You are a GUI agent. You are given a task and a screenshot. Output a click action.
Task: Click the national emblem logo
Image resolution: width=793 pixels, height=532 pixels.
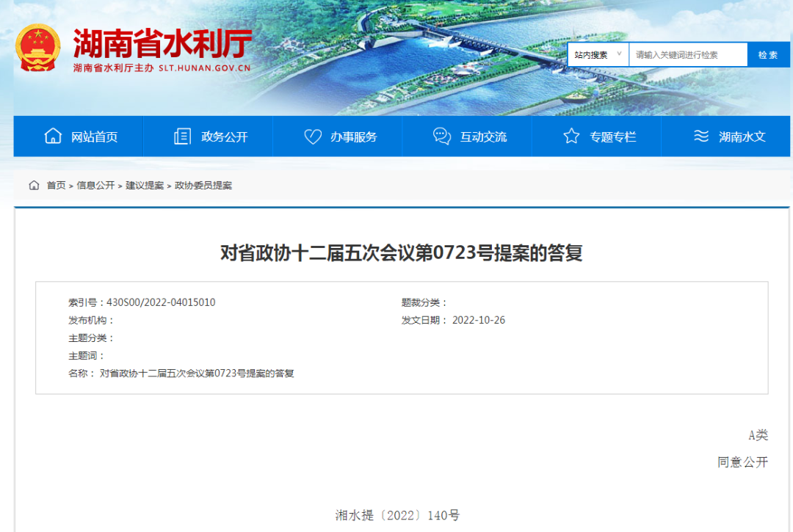tap(38, 48)
